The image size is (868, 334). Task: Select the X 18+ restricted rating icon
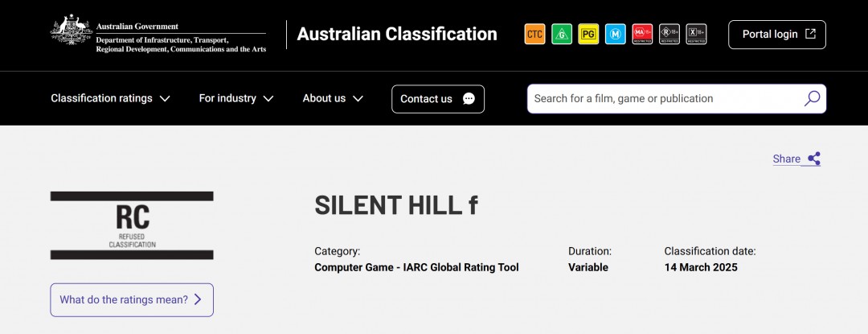tap(696, 34)
